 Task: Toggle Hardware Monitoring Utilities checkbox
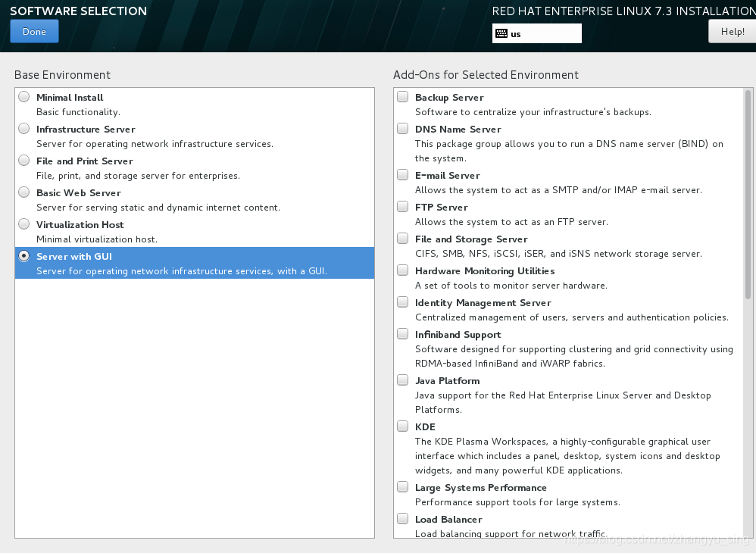tap(402, 270)
